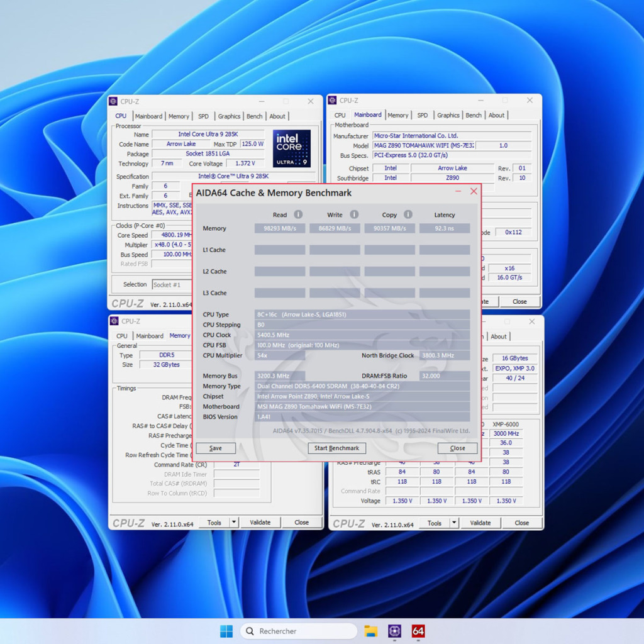Click the Write info icon in AIDA64
This screenshot has width=644, height=644.
(x=354, y=214)
